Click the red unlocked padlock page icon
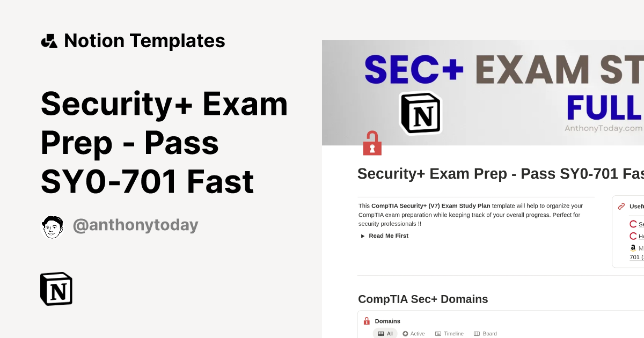 (x=372, y=143)
